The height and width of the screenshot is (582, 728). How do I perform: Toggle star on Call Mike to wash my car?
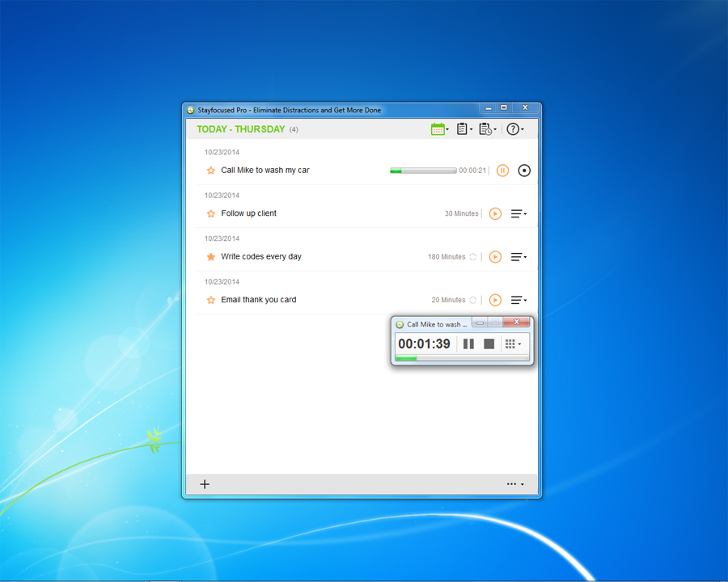click(211, 171)
